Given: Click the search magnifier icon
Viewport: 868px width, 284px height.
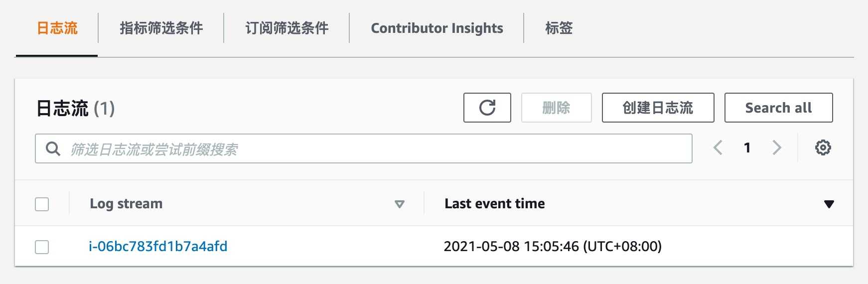Looking at the screenshot, I should [x=53, y=148].
